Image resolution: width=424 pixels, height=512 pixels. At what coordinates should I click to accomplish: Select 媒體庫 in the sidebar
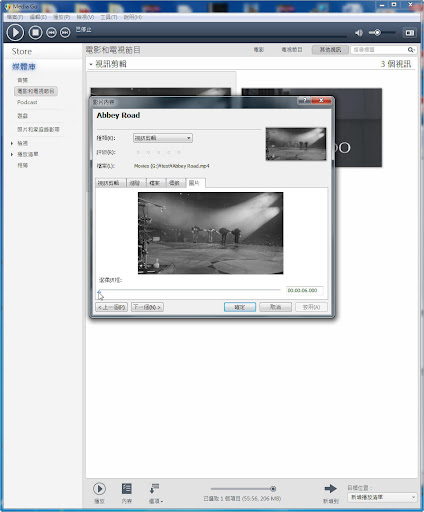tap(24, 67)
